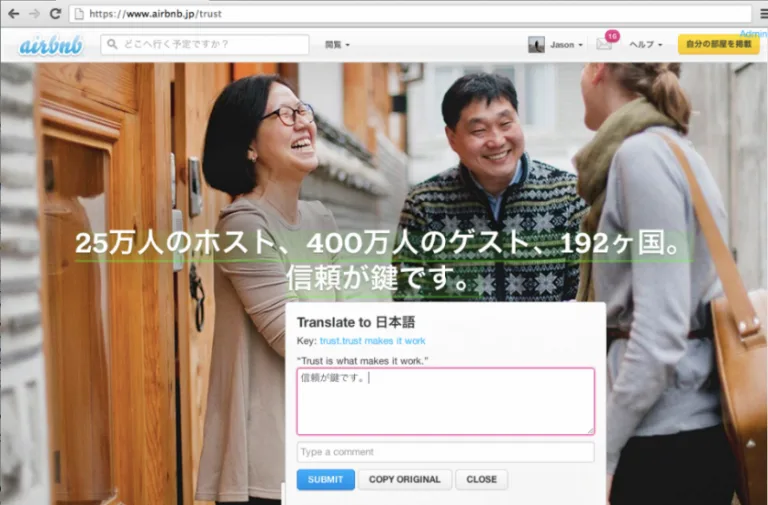Viewport: 768px width, 505px height.
Task: Click the notification badge showing 16
Action: coord(612,36)
